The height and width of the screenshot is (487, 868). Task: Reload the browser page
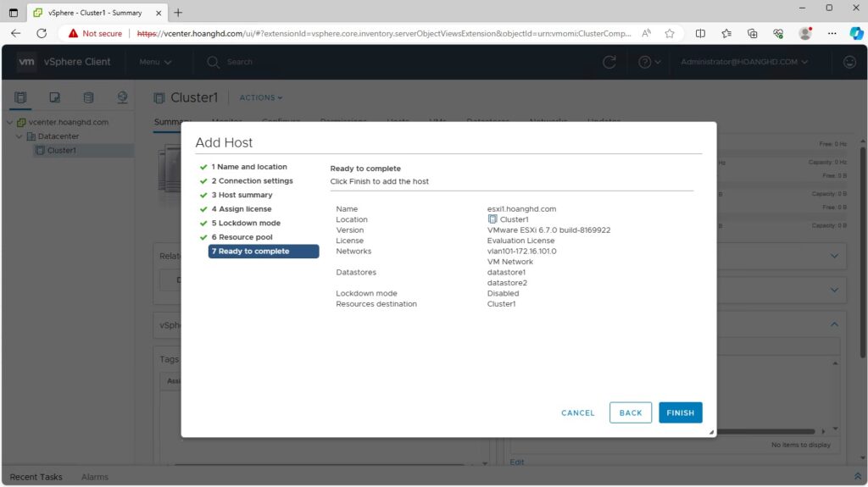(x=42, y=33)
